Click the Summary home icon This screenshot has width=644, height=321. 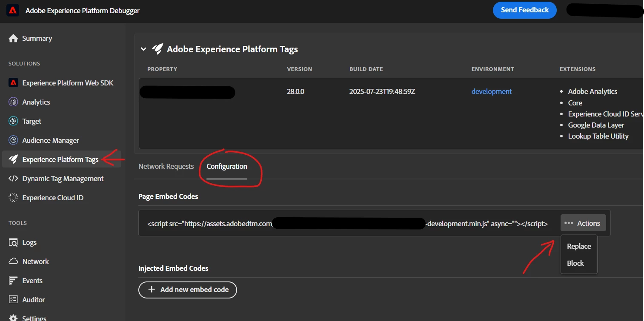13,38
